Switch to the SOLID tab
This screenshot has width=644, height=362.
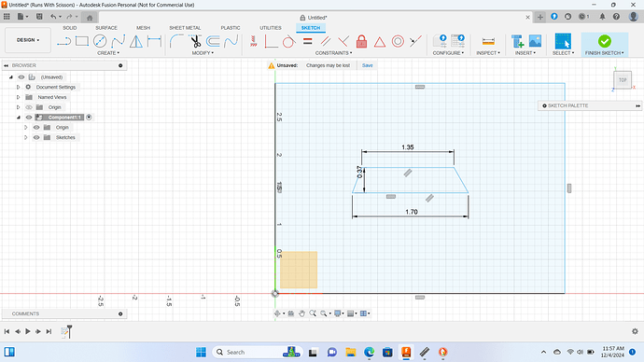[x=70, y=28]
